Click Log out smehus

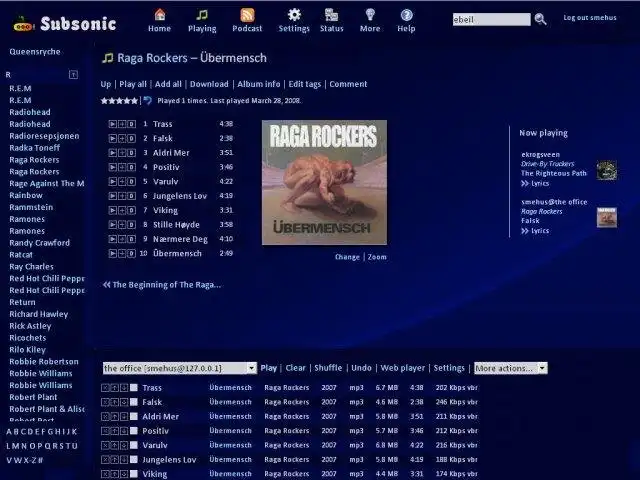point(590,18)
